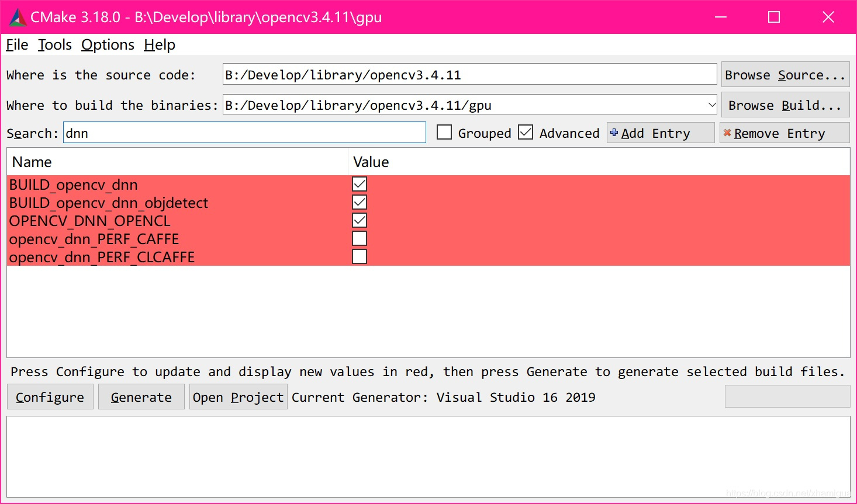Select the BUILD_opencv_dnn_objdetect row name
This screenshot has width=857, height=504.
pyautogui.click(x=109, y=203)
